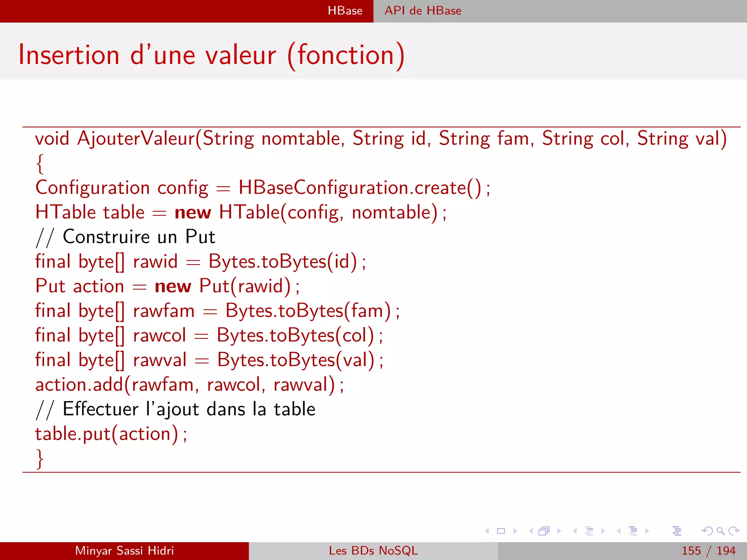Click the rawid = Bytes.toBytes(id) line
This screenshot has width=747, height=560.
coord(201,261)
